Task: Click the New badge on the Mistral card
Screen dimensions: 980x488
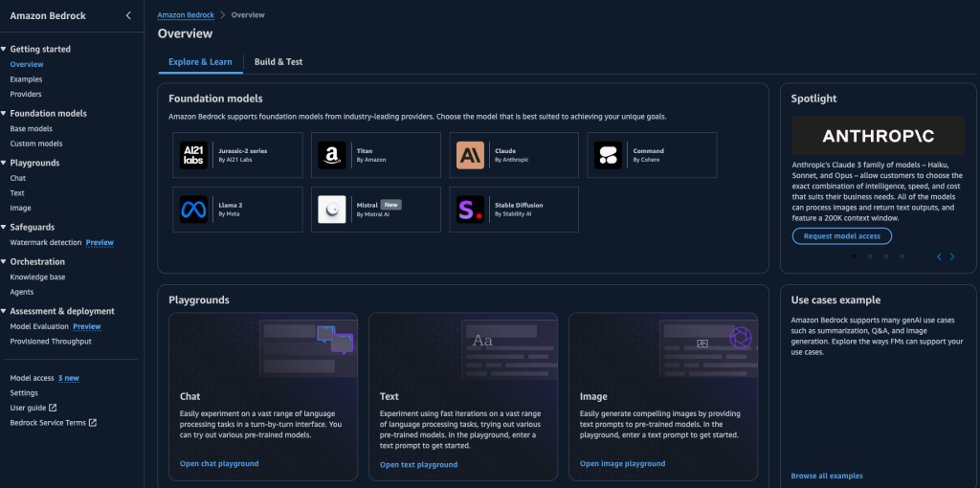Action: pyautogui.click(x=390, y=205)
